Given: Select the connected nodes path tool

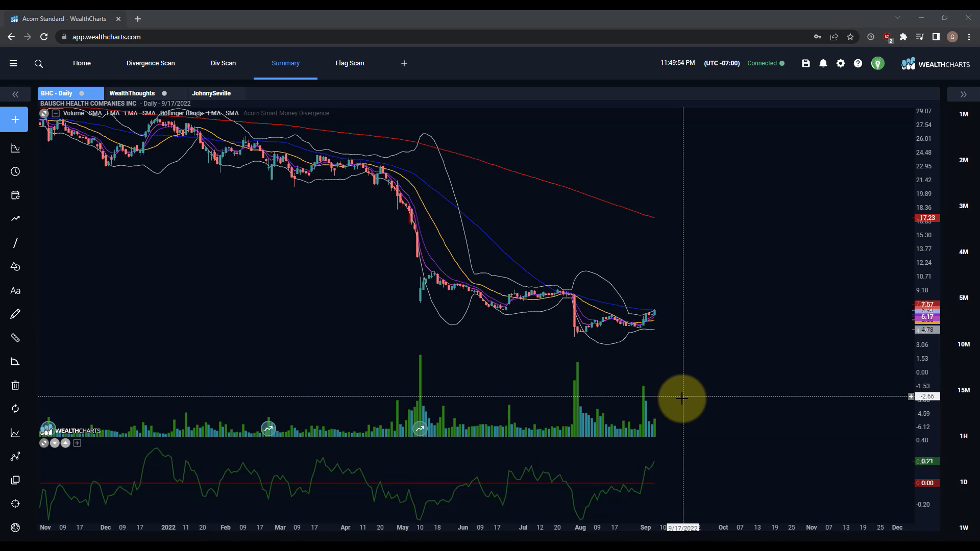Looking at the screenshot, I should click(15, 456).
